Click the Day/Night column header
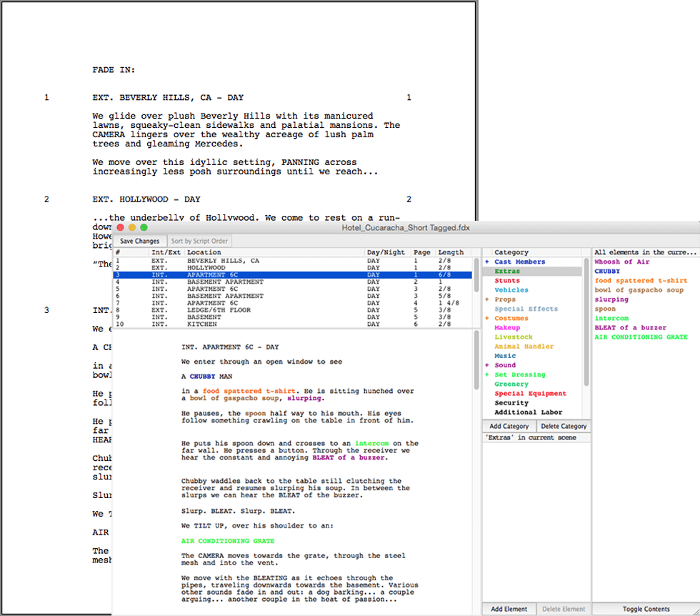700x616 pixels. tap(386, 252)
